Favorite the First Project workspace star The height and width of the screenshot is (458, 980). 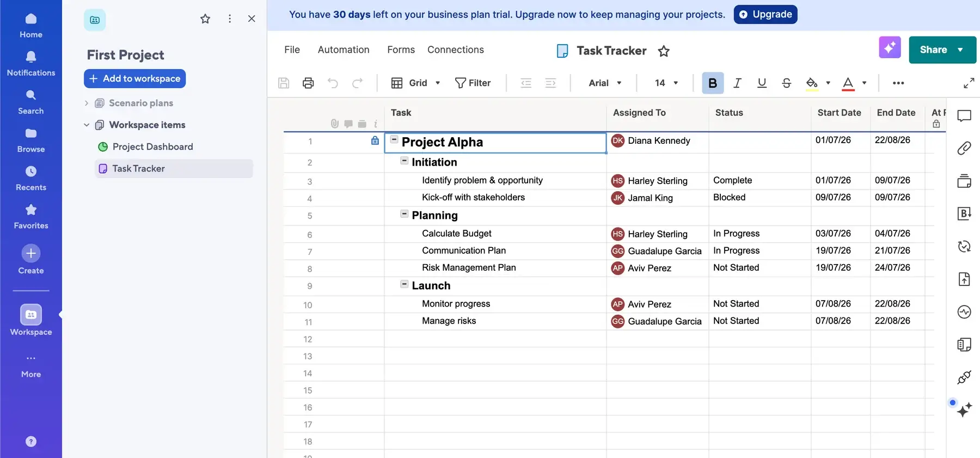205,19
